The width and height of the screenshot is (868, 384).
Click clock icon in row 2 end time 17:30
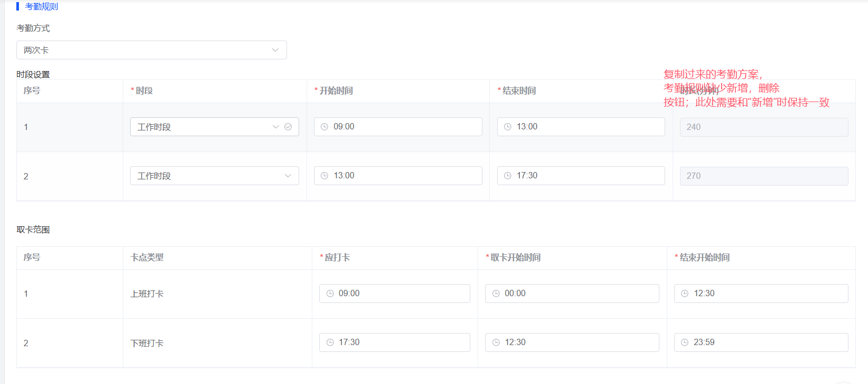click(508, 176)
